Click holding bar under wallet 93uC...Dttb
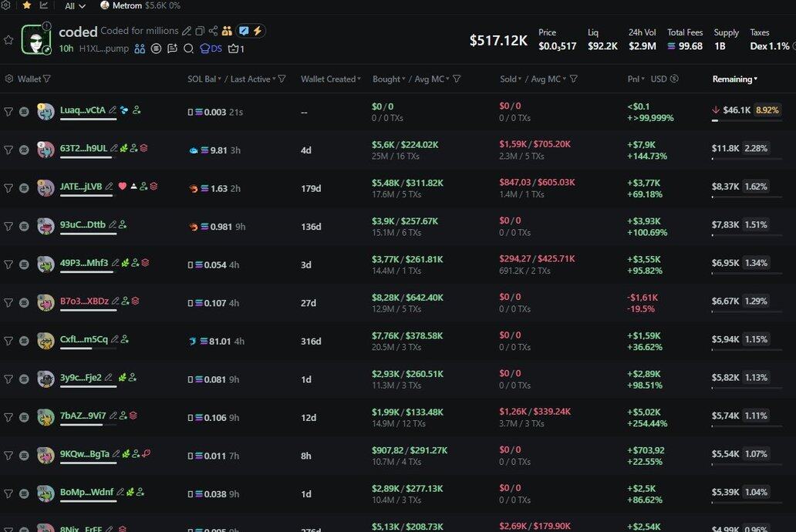Image resolution: width=796 pixels, height=532 pixels. 89,234
